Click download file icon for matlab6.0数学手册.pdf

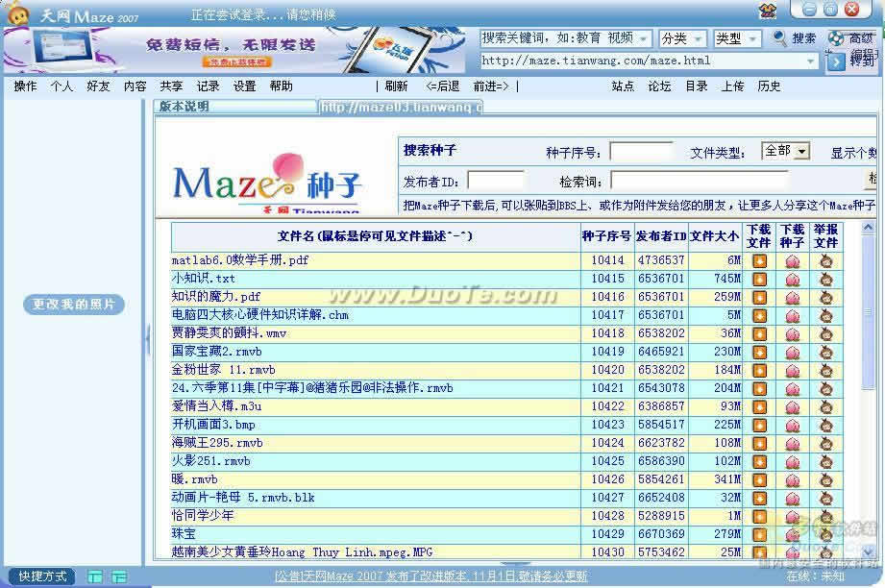click(759, 261)
